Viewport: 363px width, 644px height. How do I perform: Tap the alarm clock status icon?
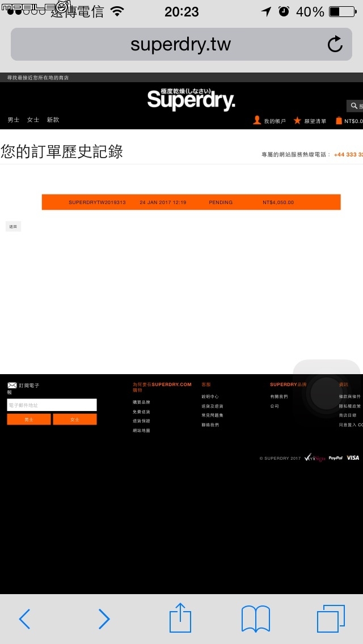284,11
